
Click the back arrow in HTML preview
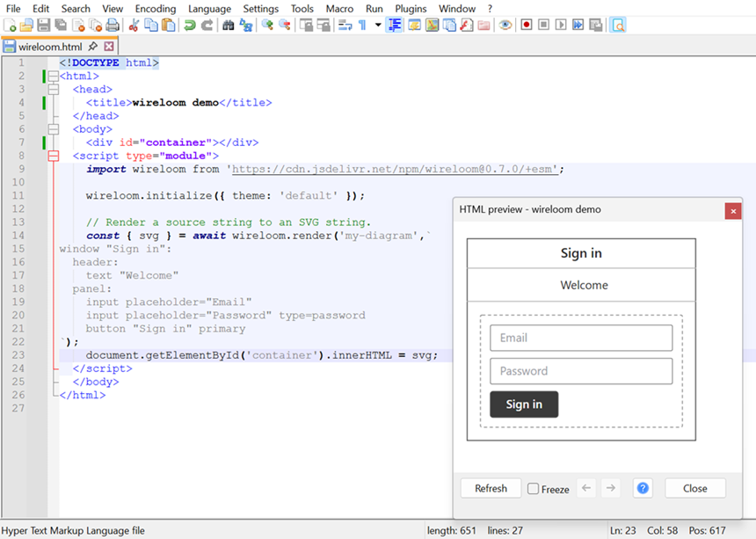coord(586,488)
